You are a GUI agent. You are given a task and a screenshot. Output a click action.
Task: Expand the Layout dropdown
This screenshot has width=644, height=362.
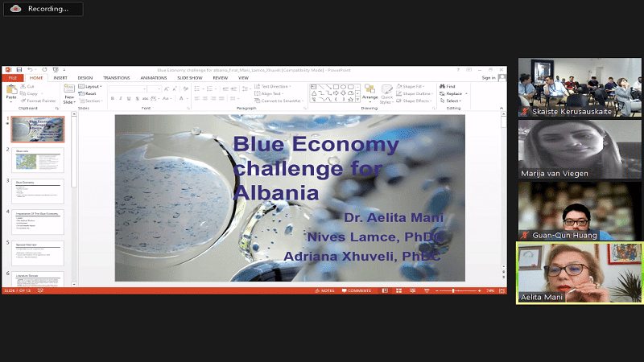coord(92,86)
